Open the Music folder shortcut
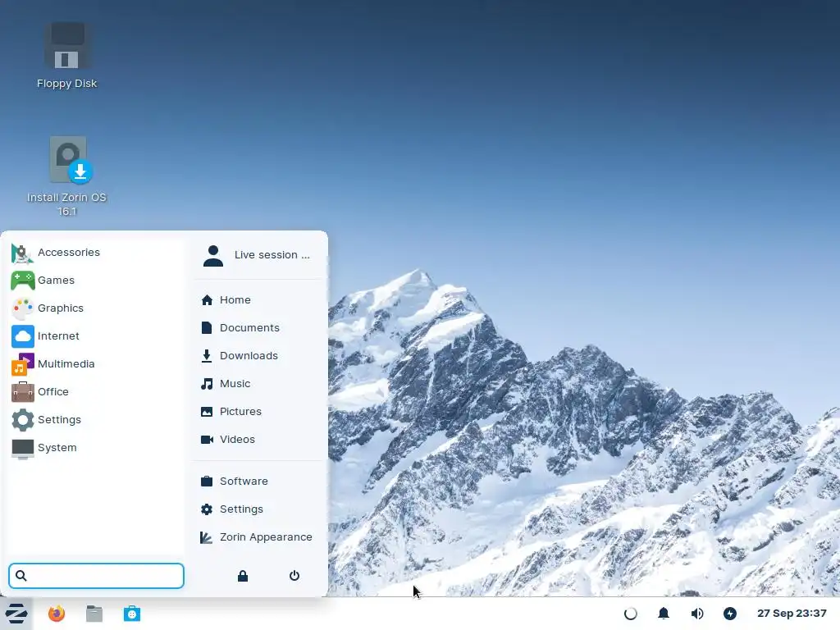The image size is (840, 630). click(x=258, y=384)
